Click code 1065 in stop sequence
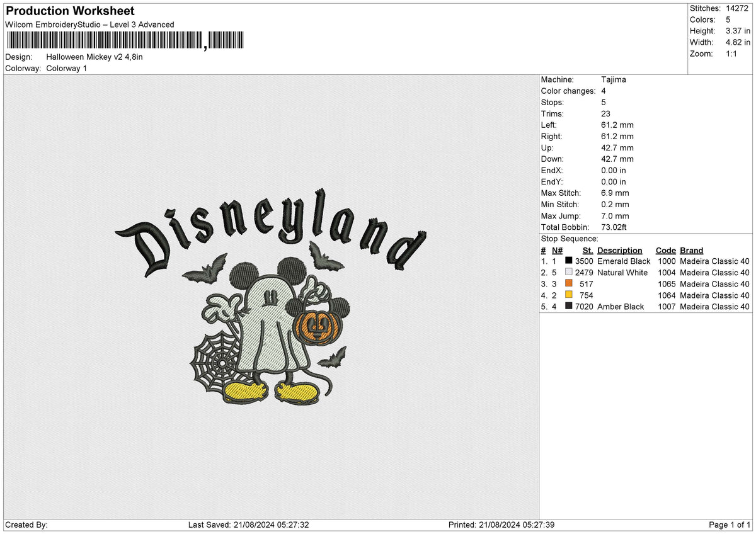Screen dimensions: 756x534 pos(667,284)
